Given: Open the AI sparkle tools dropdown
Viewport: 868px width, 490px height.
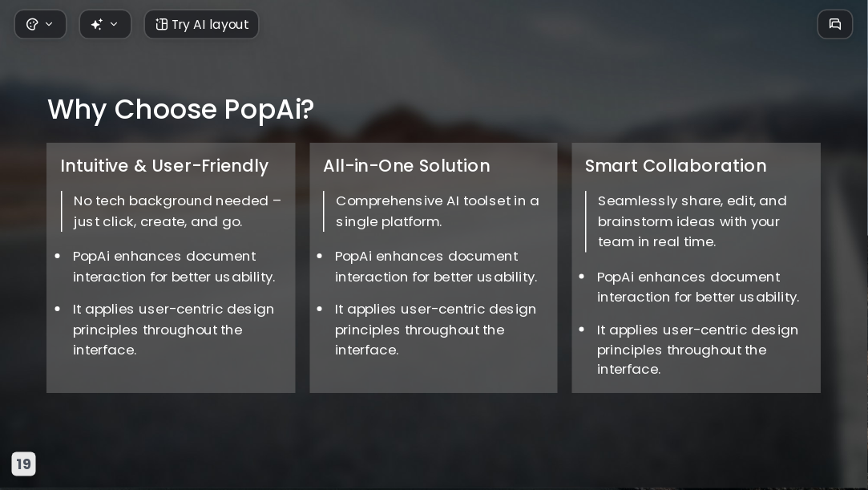Looking at the screenshot, I should (105, 24).
